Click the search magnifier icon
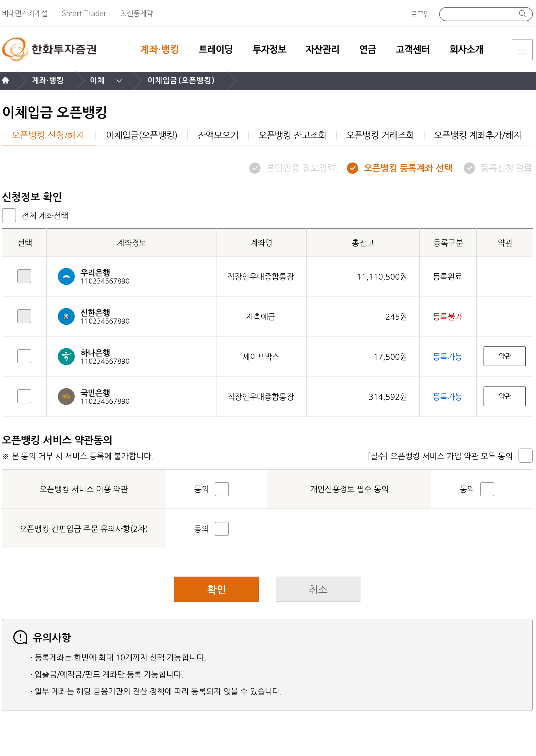The width and height of the screenshot is (536, 756). click(x=522, y=14)
